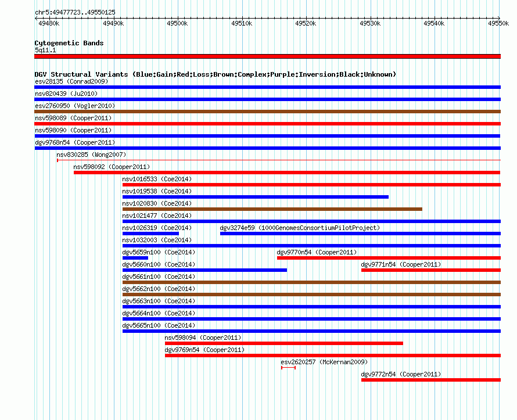
Task: Click the Cytogenetic Bands track title
Action: pyautogui.click(x=69, y=43)
